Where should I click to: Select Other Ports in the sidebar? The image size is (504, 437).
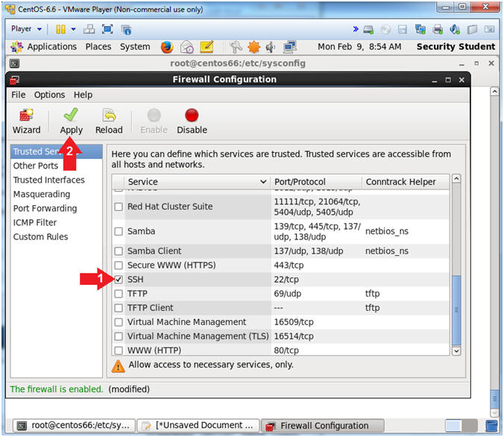(x=57, y=166)
